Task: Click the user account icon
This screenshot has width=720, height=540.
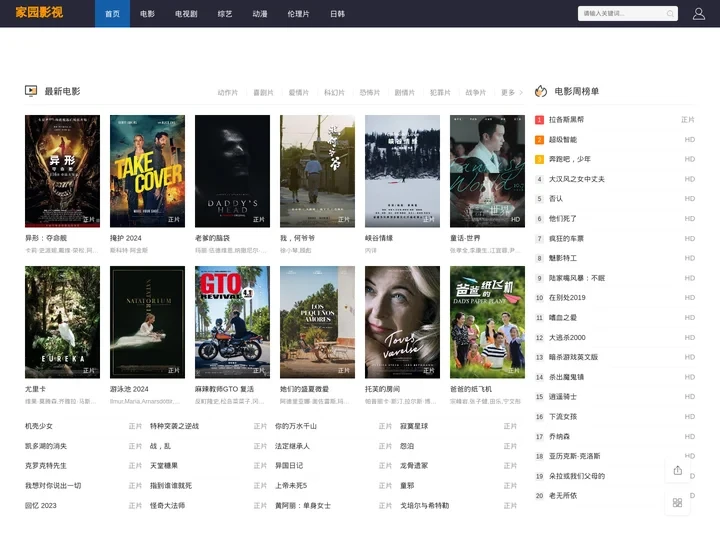Action: [698, 14]
